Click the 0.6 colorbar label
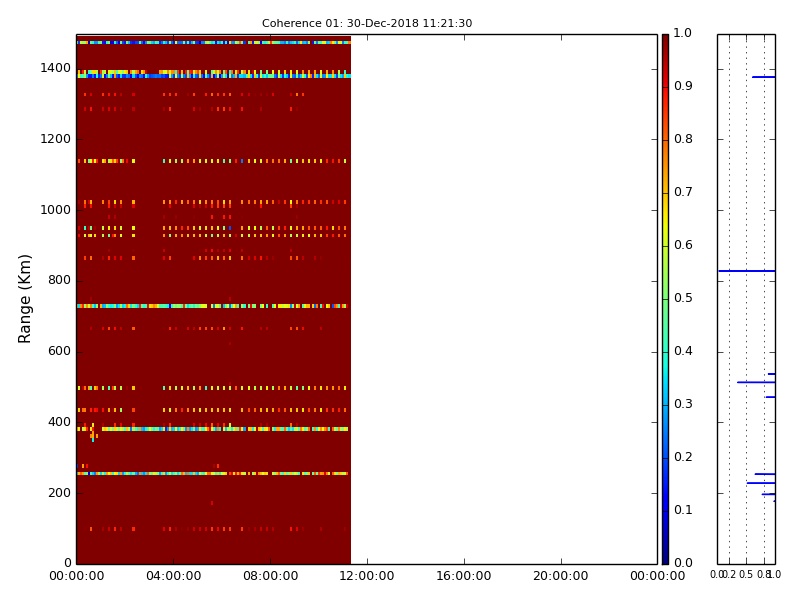Viewport: 800px width, 600px height. 683,245
